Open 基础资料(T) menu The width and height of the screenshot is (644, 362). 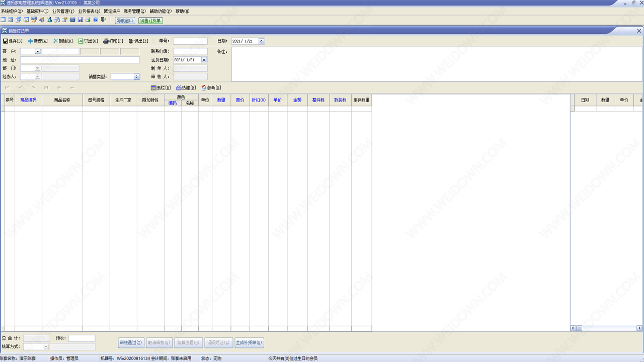click(x=38, y=11)
